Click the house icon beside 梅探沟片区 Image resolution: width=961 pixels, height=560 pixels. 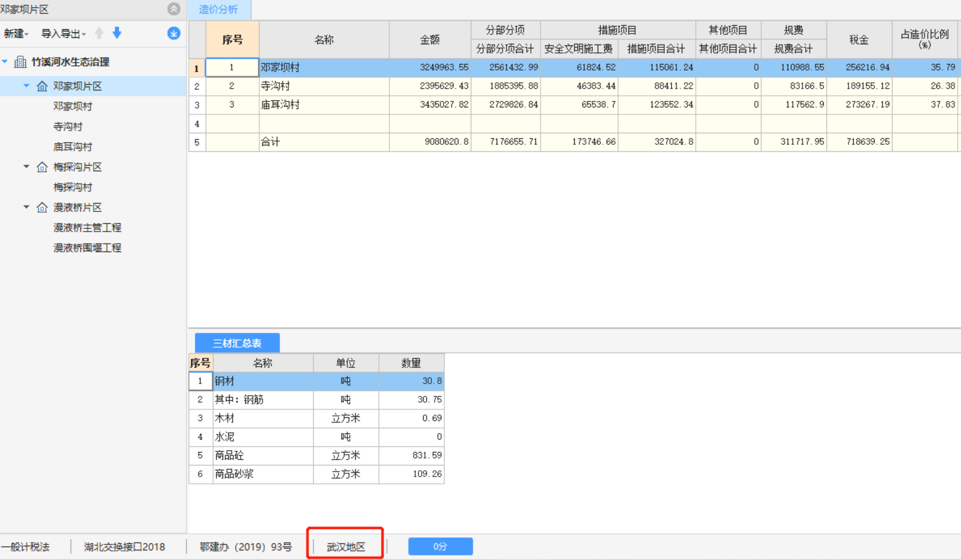[x=41, y=167]
